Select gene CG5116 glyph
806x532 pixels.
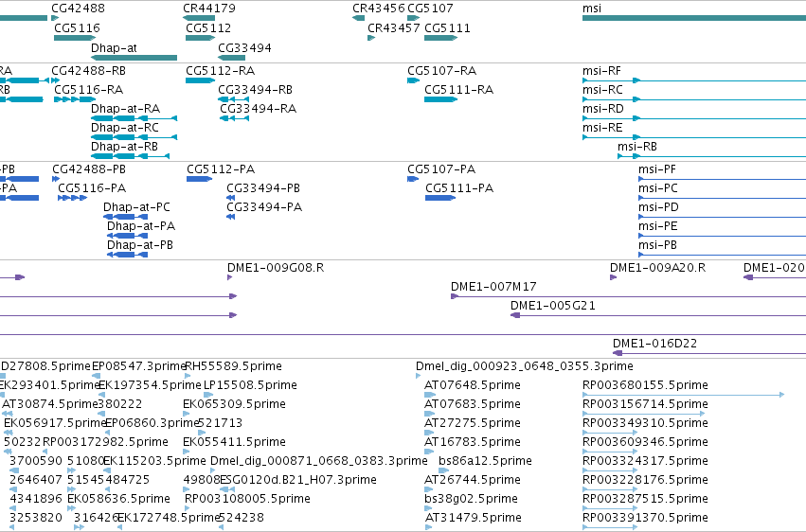click(75, 38)
